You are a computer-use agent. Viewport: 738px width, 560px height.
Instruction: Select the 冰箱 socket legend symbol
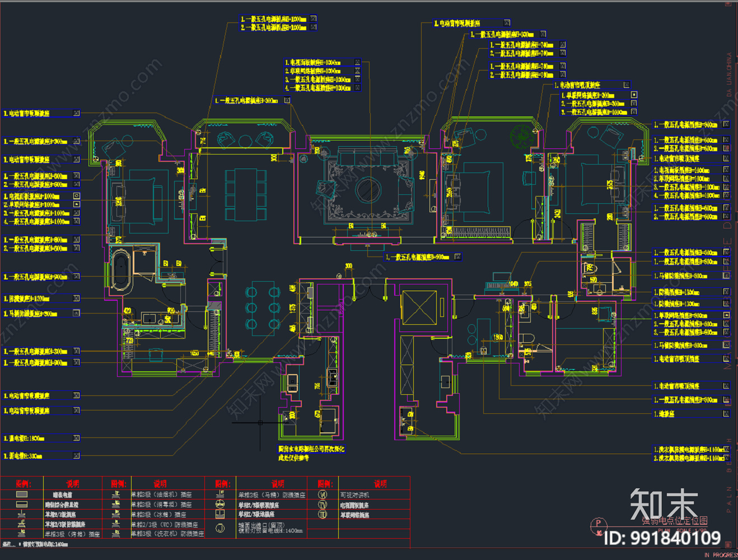click(115, 514)
